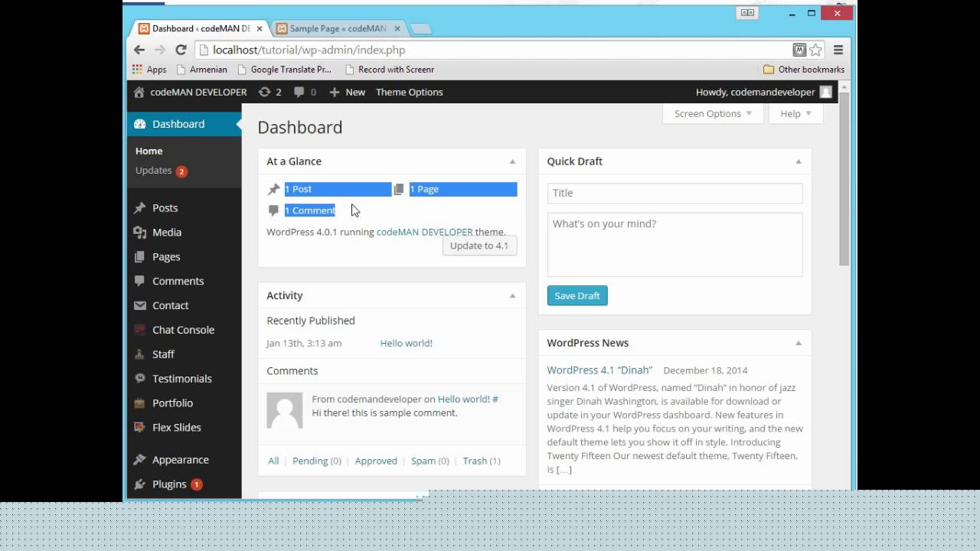Close the Dashboard browser tab
The height and width of the screenshot is (551, 980).
(x=260, y=28)
